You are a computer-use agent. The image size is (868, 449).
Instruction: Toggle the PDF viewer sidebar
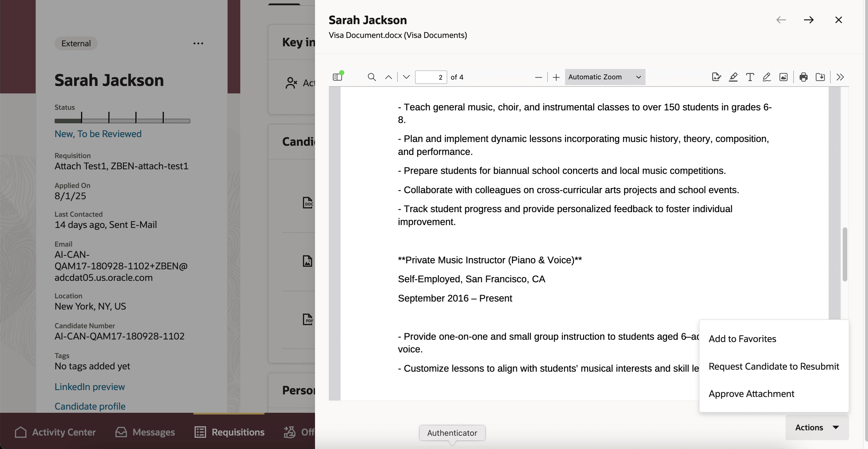coord(337,77)
